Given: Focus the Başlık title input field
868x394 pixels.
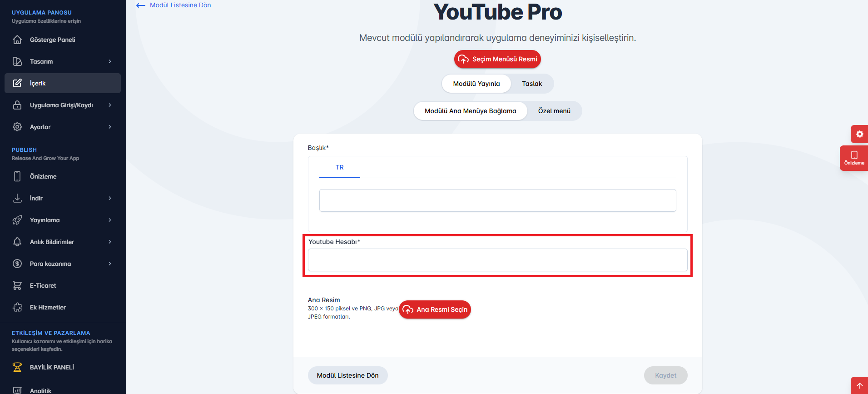Looking at the screenshot, I should pyautogui.click(x=497, y=200).
